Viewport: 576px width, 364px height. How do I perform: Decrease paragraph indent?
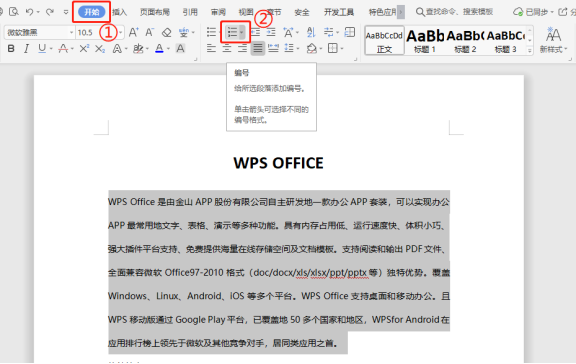tap(255, 32)
